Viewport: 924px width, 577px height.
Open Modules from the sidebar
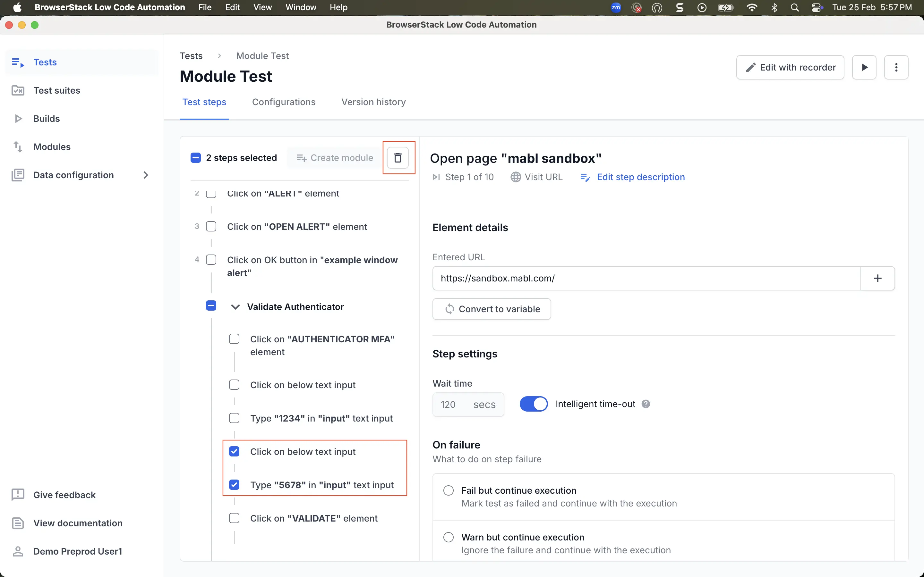[52, 147]
